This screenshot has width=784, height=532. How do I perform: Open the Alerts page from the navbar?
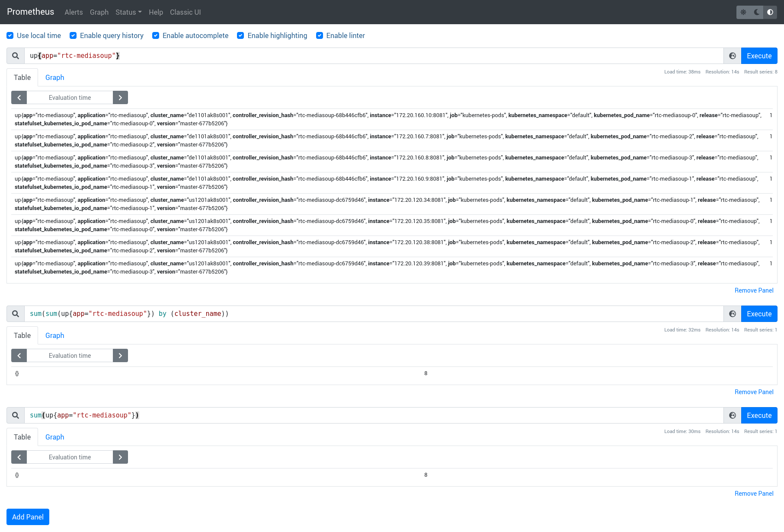tap(74, 12)
